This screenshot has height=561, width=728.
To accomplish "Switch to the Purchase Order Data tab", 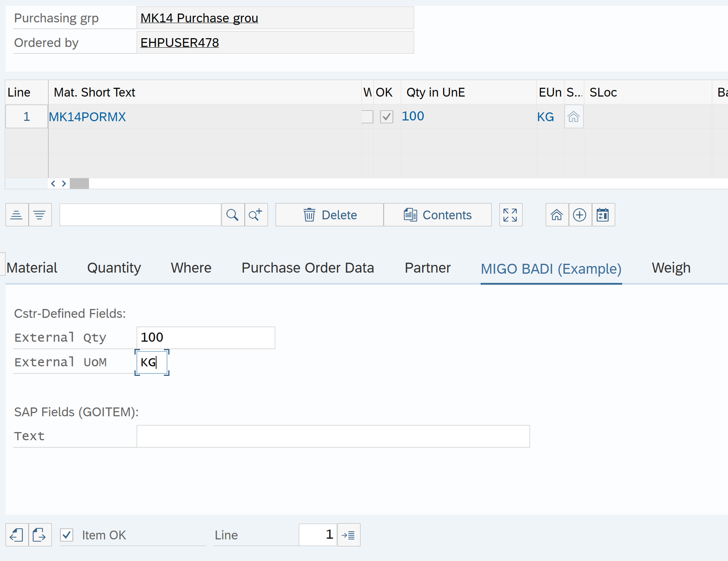I will [x=308, y=268].
